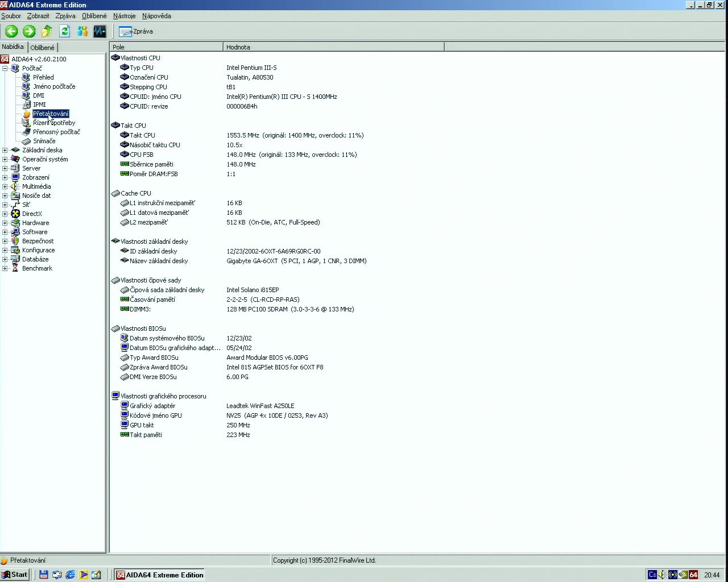Image resolution: width=728 pixels, height=582 pixels.
Task: Click the Zpráva report toolbar button
Action: click(x=136, y=31)
